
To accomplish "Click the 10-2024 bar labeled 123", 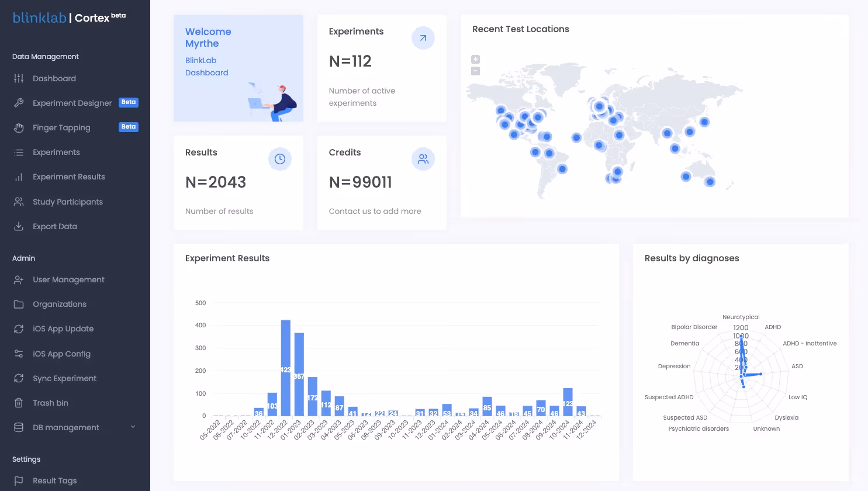I will click(568, 402).
